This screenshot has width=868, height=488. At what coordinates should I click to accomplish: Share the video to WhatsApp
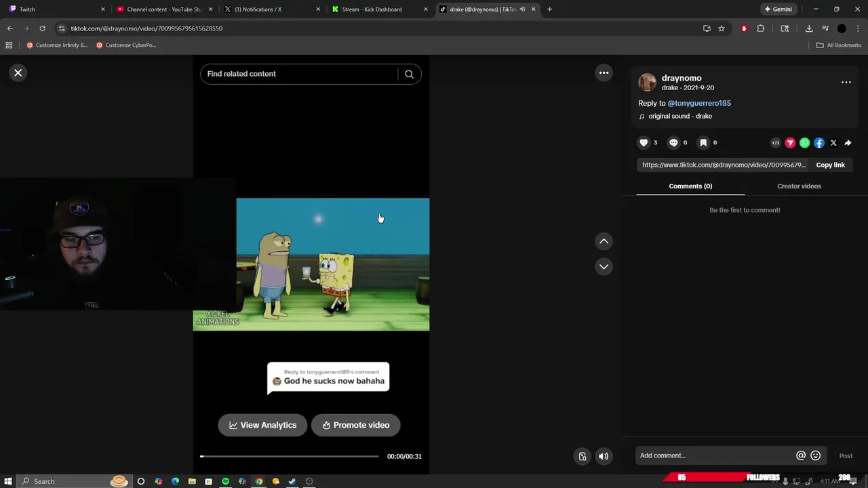click(x=804, y=143)
